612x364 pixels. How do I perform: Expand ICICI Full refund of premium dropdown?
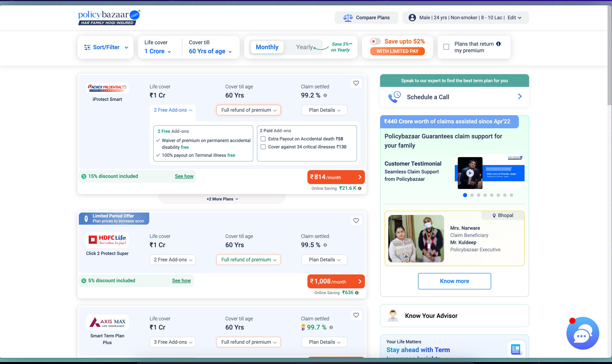249,110
